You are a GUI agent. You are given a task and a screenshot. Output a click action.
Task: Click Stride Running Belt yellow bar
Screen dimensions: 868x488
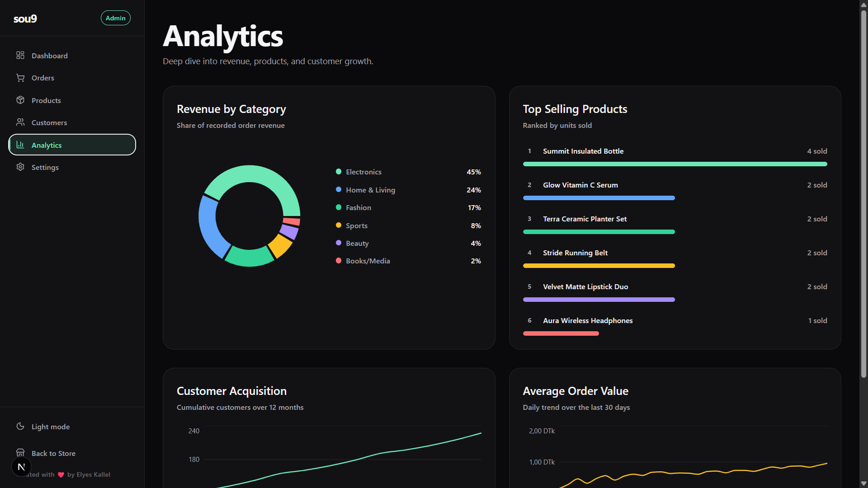[599, 266]
